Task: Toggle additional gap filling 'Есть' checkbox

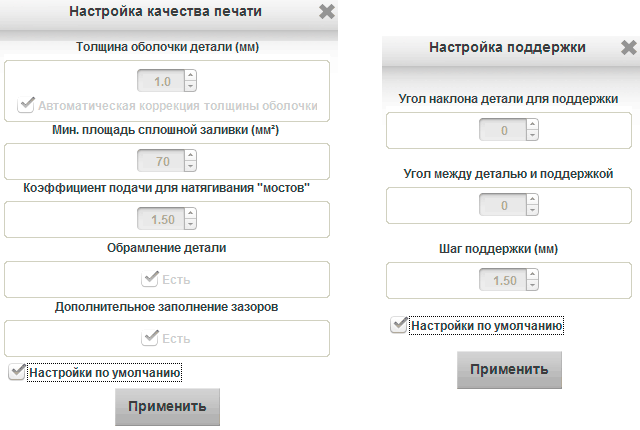Action: (x=150, y=338)
